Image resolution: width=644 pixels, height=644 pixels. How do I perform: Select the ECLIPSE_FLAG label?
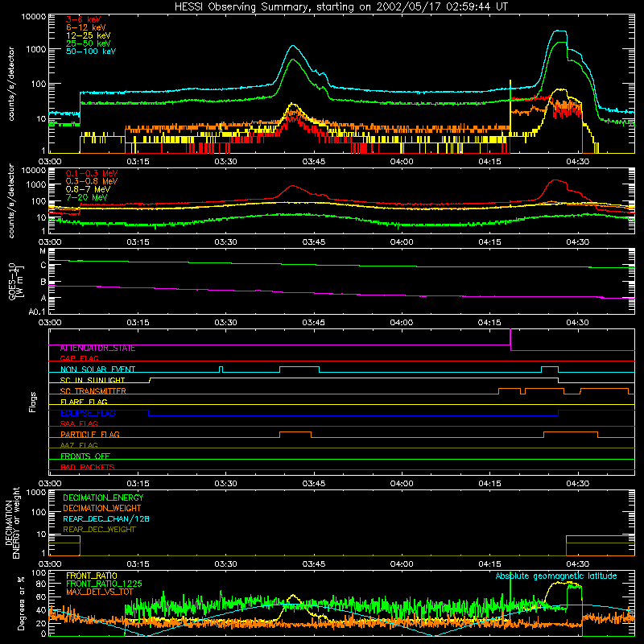88,413
